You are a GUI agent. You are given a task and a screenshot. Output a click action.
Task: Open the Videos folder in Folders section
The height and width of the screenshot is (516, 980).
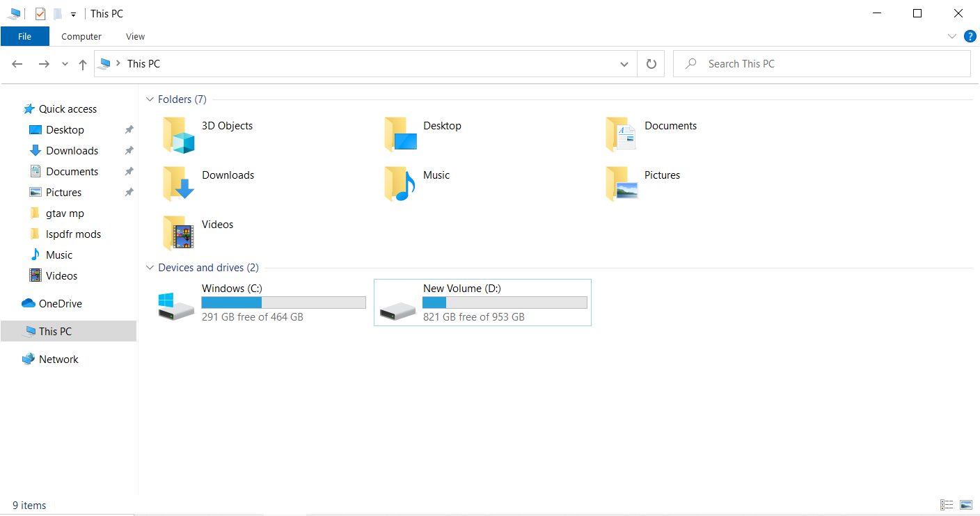coord(178,233)
